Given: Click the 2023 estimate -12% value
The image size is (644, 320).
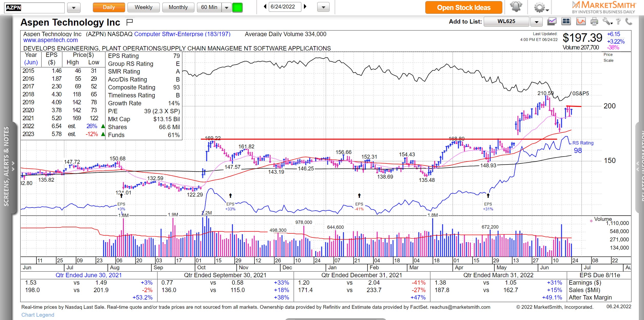Looking at the screenshot, I should coord(92,134).
